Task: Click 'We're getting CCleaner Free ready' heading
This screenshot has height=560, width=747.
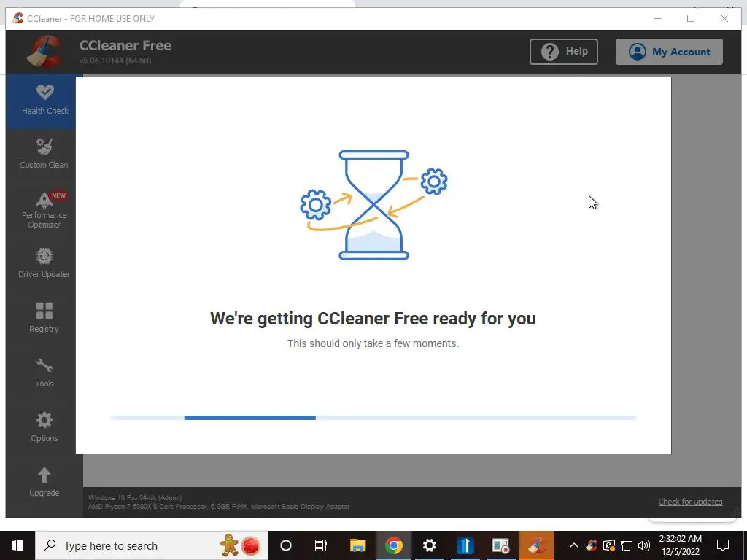Action: pyautogui.click(x=373, y=319)
